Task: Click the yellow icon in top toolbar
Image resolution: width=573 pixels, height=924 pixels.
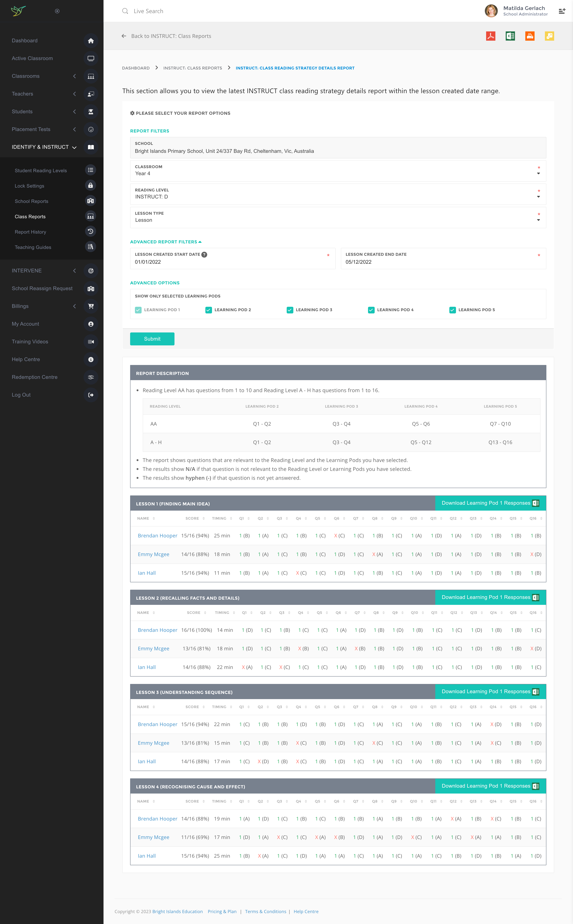Action: point(549,36)
